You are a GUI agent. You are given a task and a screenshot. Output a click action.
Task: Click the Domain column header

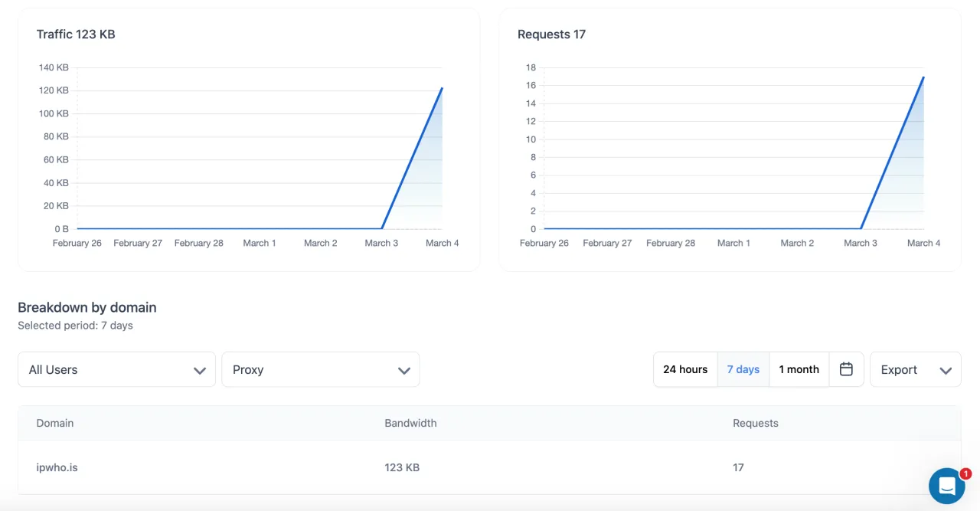point(55,423)
